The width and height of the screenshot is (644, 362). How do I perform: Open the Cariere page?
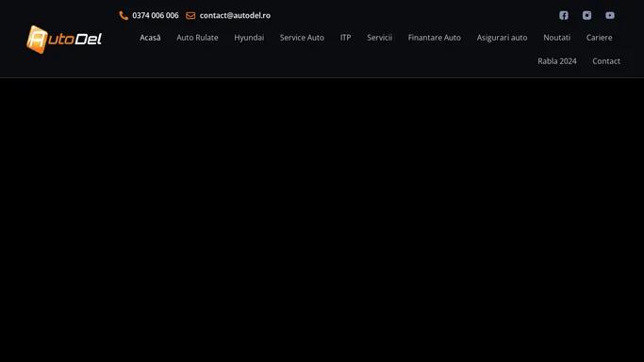point(599,38)
